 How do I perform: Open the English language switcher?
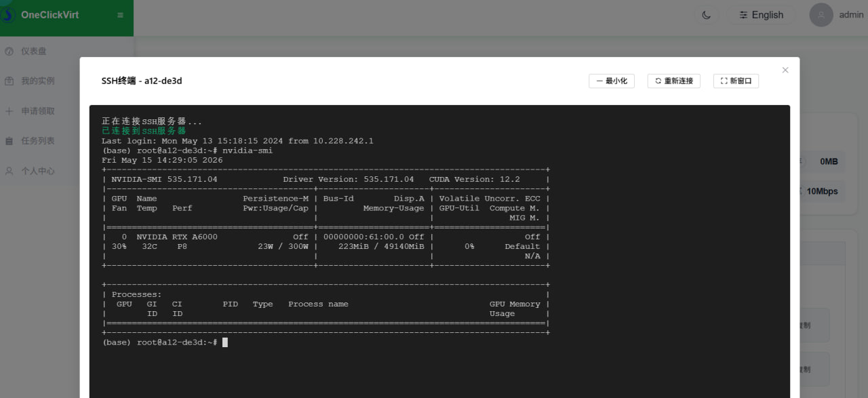pos(761,15)
